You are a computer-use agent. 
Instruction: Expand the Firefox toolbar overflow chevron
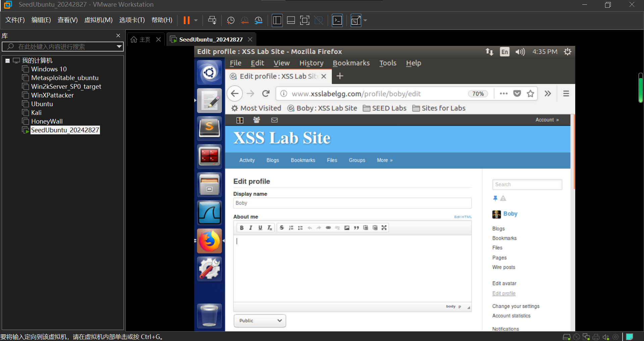548,94
